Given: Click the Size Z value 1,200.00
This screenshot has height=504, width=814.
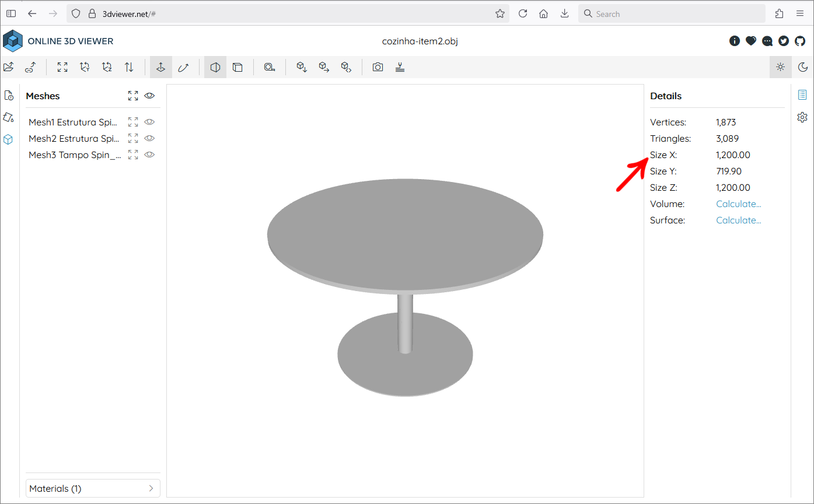Looking at the screenshot, I should tap(733, 188).
